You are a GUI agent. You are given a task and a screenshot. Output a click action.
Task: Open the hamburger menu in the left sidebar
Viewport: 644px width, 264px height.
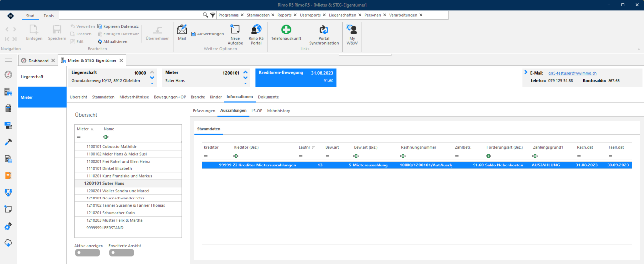[8, 60]
